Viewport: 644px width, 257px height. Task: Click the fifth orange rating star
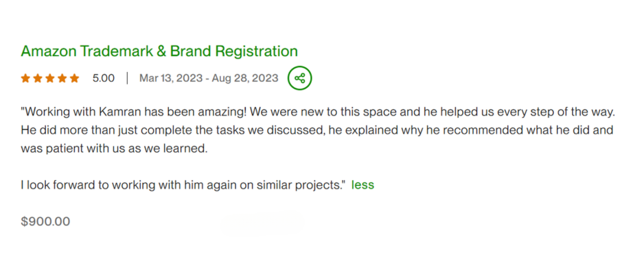[x=74, y=78]
